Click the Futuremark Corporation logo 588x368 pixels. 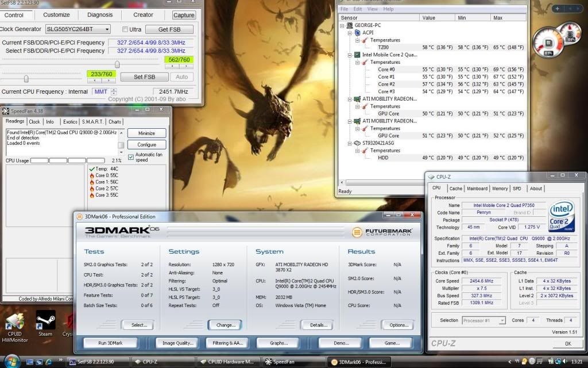tap(382, 232)
